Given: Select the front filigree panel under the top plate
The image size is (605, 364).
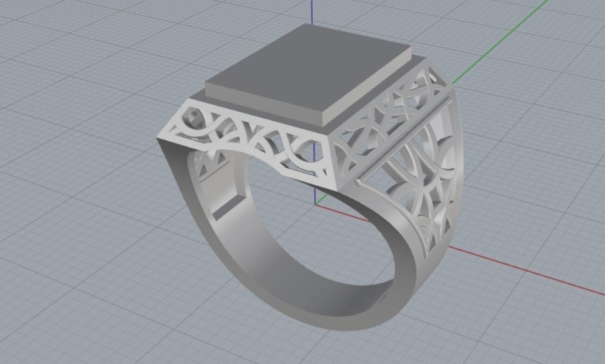Looking at the screenshot, I should [247, 143].
